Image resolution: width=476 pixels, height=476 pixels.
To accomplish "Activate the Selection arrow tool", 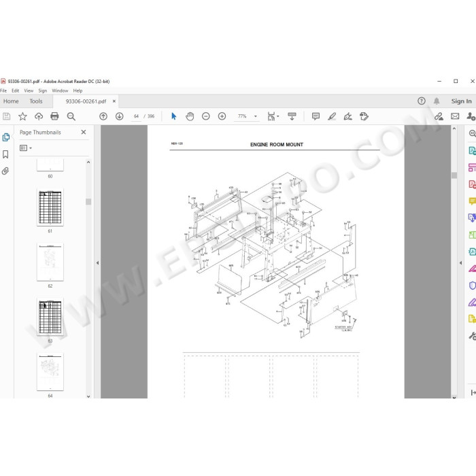I will [173, 116].
